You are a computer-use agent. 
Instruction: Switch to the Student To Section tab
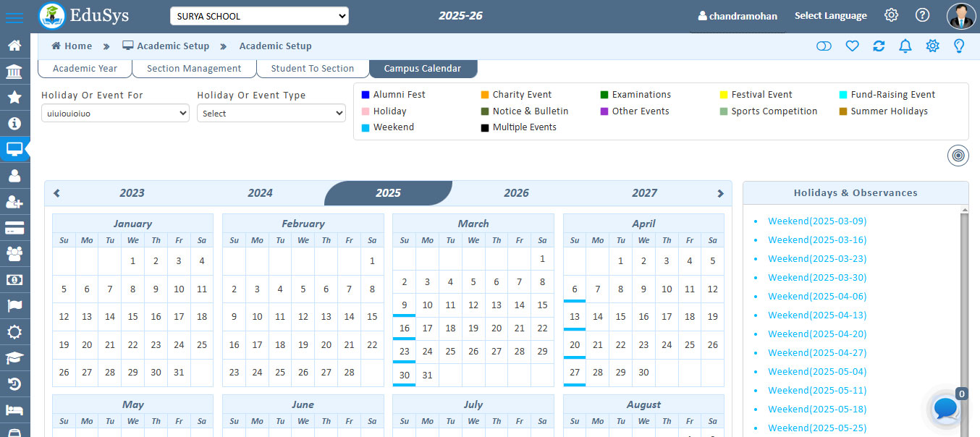[x=312, y=69]
